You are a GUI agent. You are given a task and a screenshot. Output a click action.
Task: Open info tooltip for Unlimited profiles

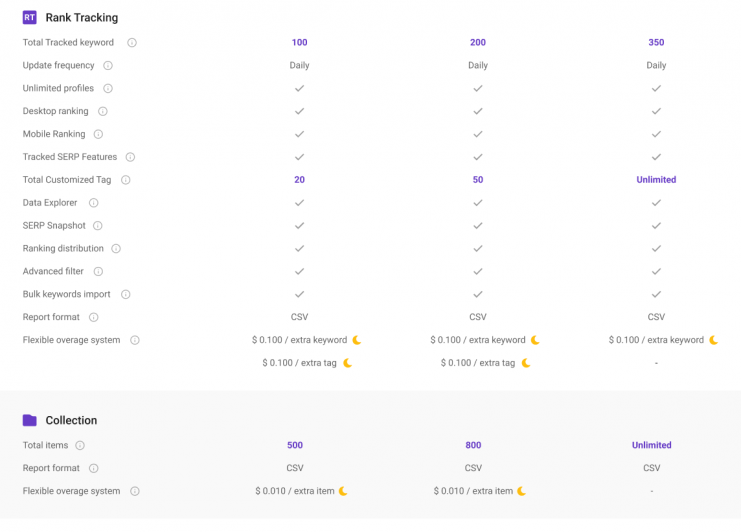coord(108,88)
